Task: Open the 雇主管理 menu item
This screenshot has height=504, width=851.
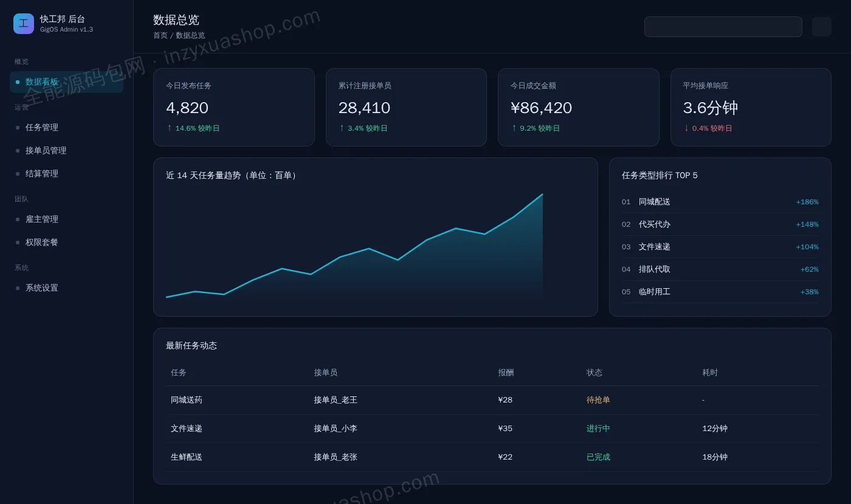Action: (67, 219)
